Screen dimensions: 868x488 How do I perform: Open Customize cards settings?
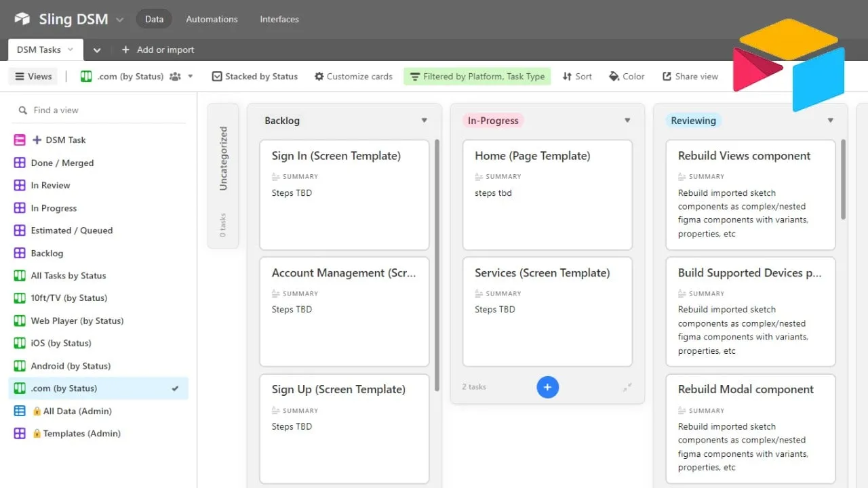353,77
